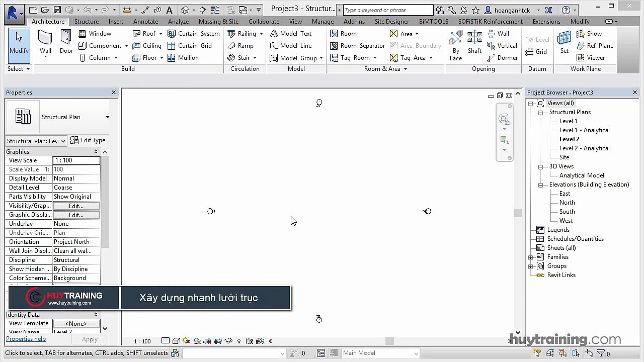The height and width of the screenshot is (362, 644).
Task: Toggle Select Links icon in status bar
Action: 537,353
